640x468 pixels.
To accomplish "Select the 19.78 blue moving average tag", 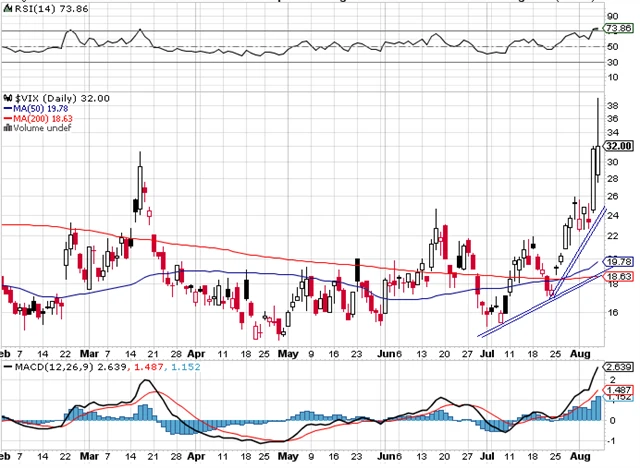I will (x=619, y=260).
